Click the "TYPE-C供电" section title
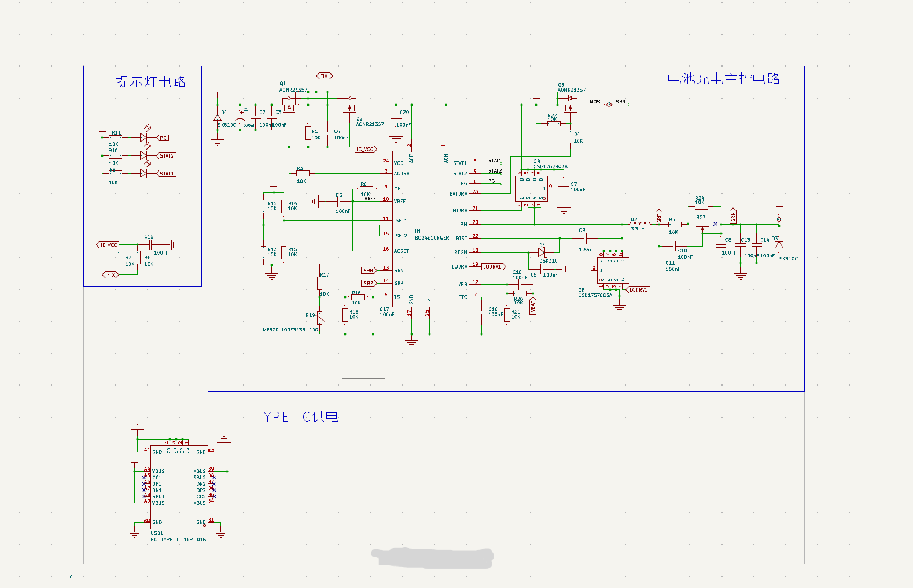The image size is (913, 588). tap(297, 417)
